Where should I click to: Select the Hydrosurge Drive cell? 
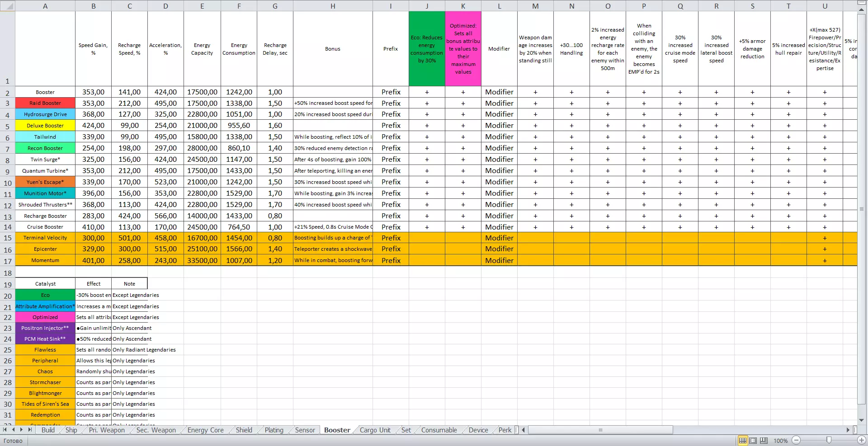point(45,115)
